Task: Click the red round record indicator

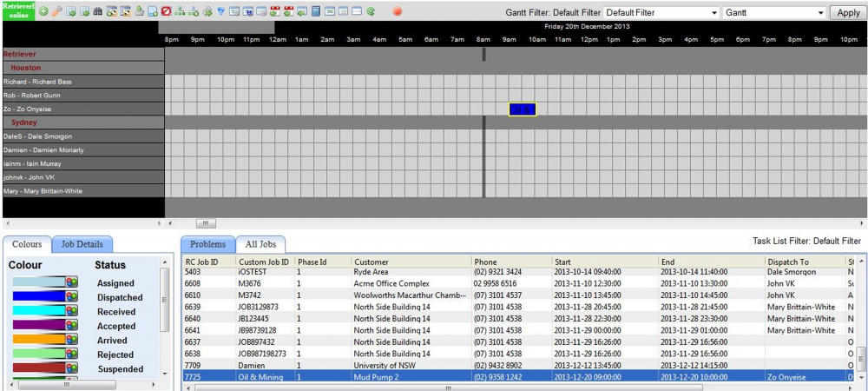Action: (398, 12)
